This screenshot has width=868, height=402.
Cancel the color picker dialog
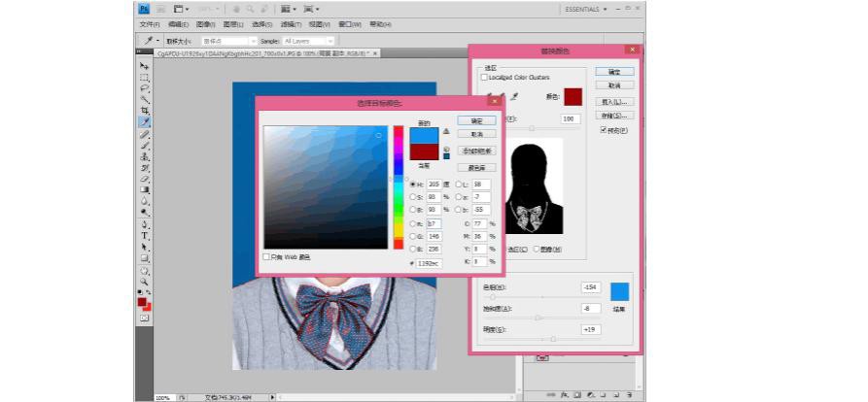476,134
